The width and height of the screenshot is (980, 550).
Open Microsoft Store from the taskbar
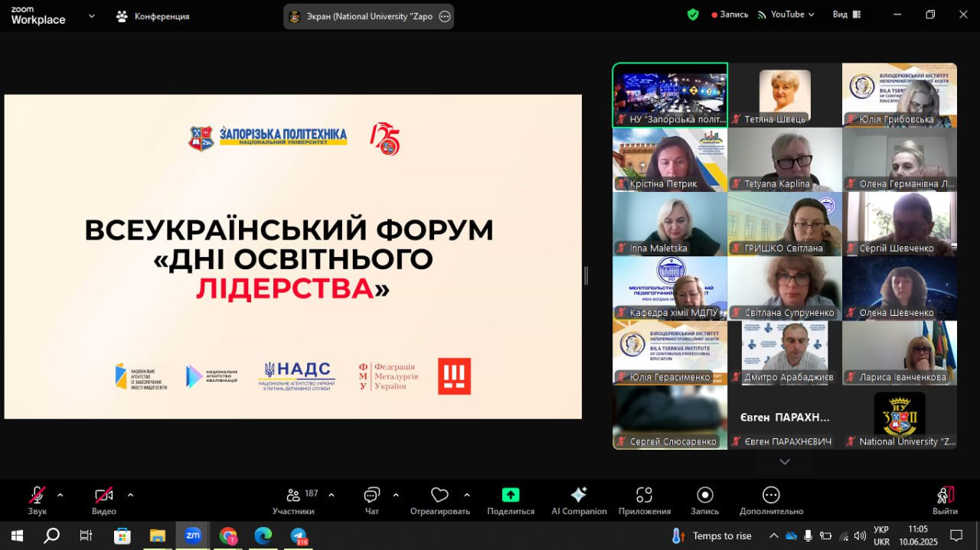coord(122,535)
